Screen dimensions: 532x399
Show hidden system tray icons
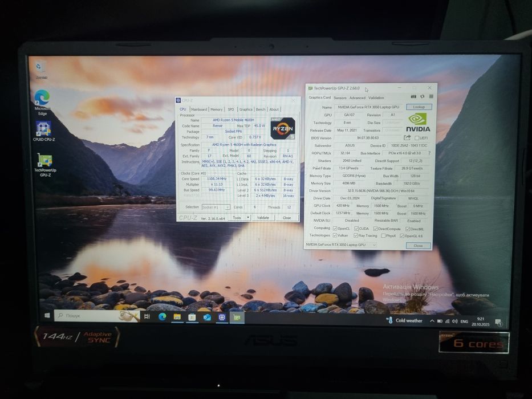point(432,320)
